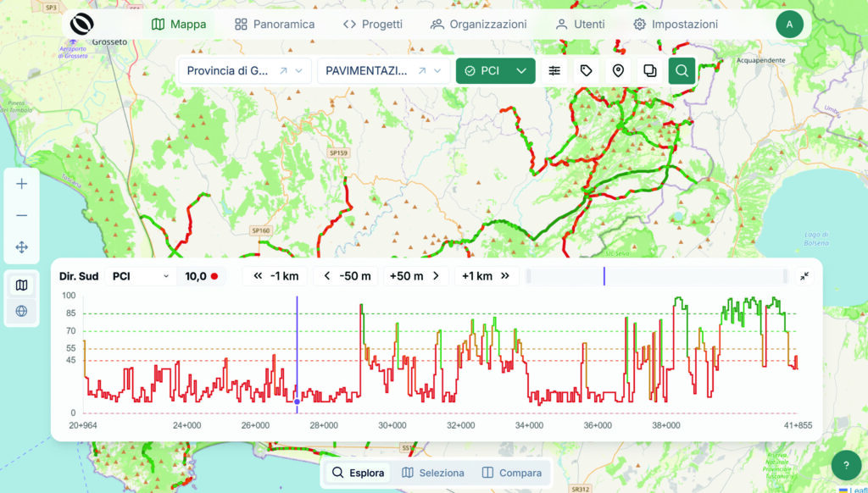Click the app logo icon

click(82, 25)
